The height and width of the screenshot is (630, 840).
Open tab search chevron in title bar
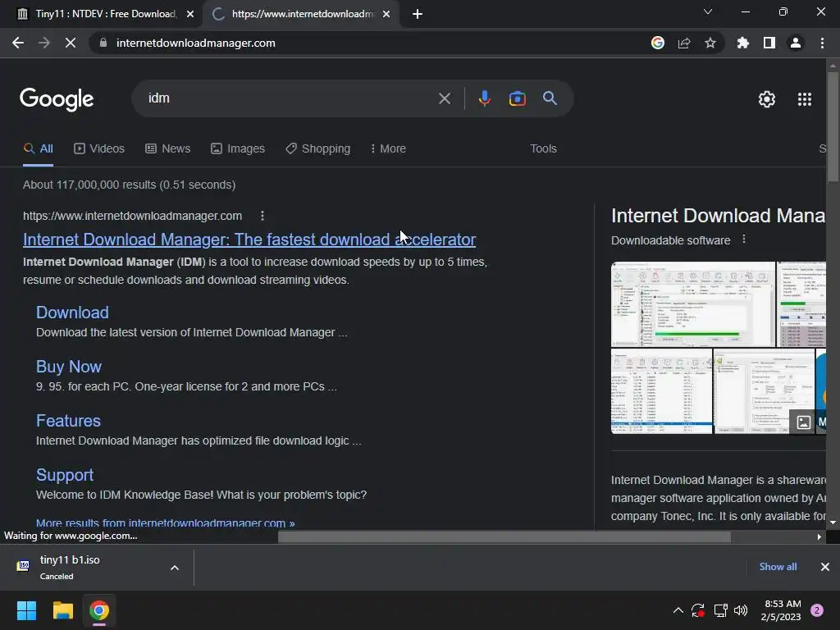point(708,11)
